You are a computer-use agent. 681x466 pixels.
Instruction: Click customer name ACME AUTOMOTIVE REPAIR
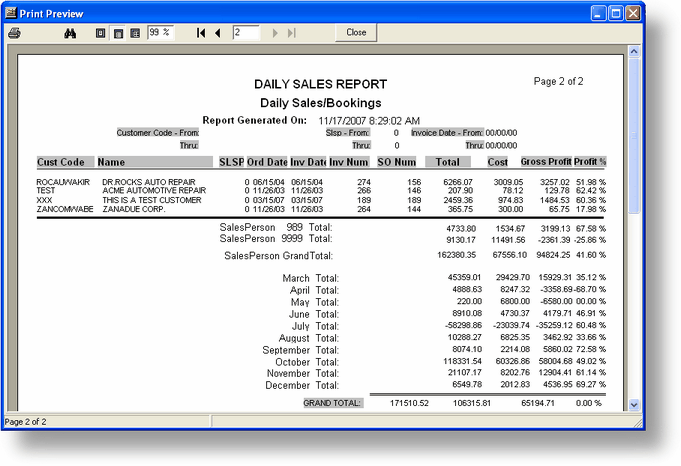[x=154, y=190]
